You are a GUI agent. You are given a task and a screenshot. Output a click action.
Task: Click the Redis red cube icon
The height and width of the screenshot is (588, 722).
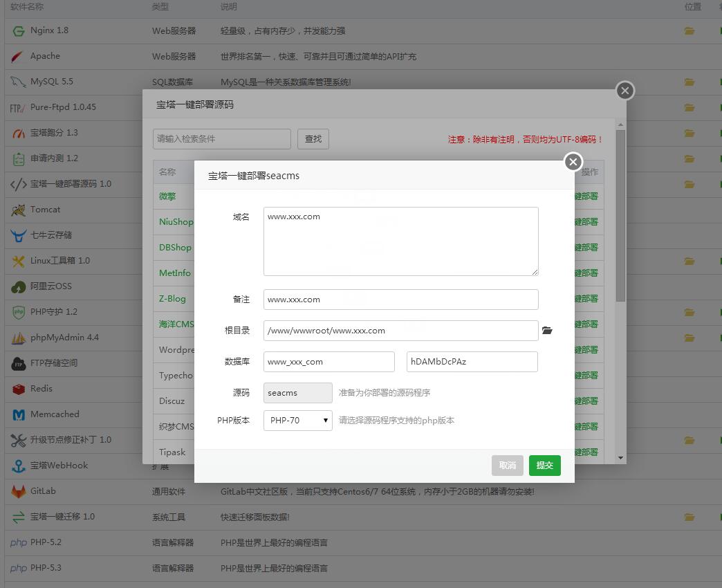coord(19,389)
